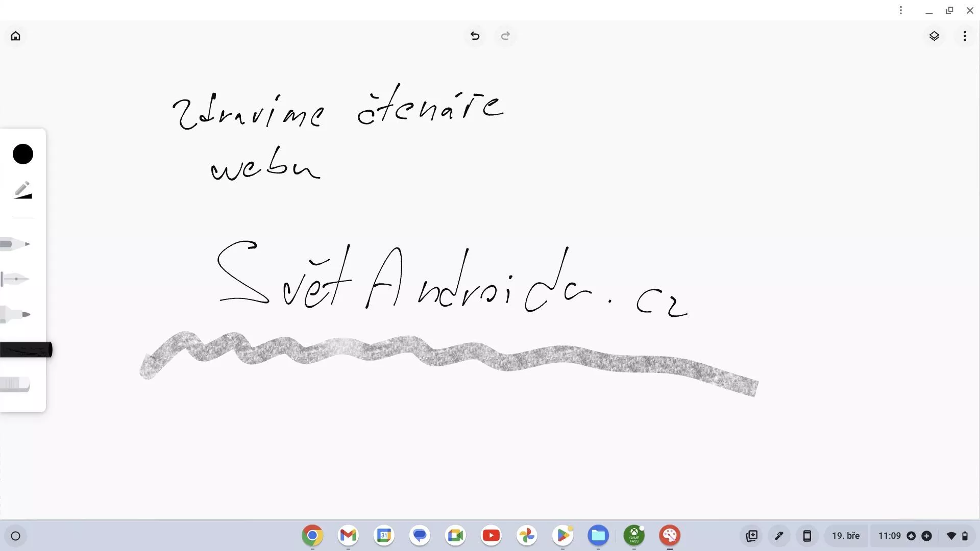The width and height of the screenshot is (980, 551).
Task: Adjust brush size and opacity settings
Action: [x=23, y=190]
